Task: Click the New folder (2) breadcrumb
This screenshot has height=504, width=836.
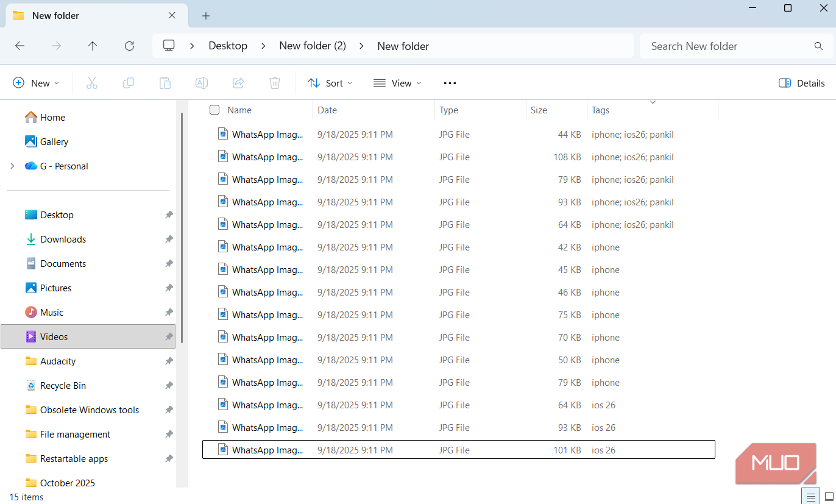Action: (x=313, y=46)
